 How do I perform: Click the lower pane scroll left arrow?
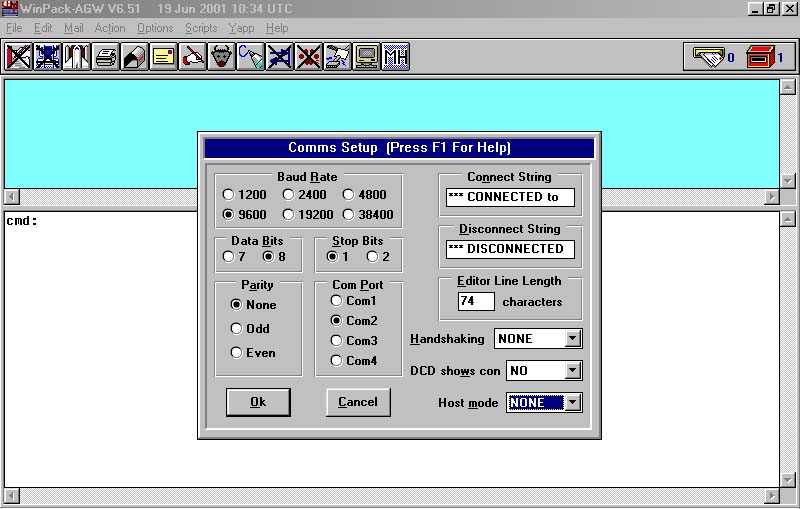[12, 495]
